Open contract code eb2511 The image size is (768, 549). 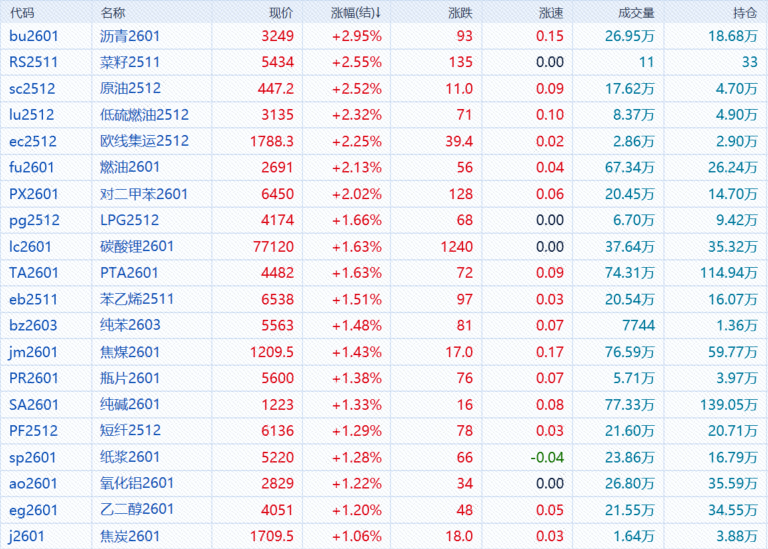point(33,299)
